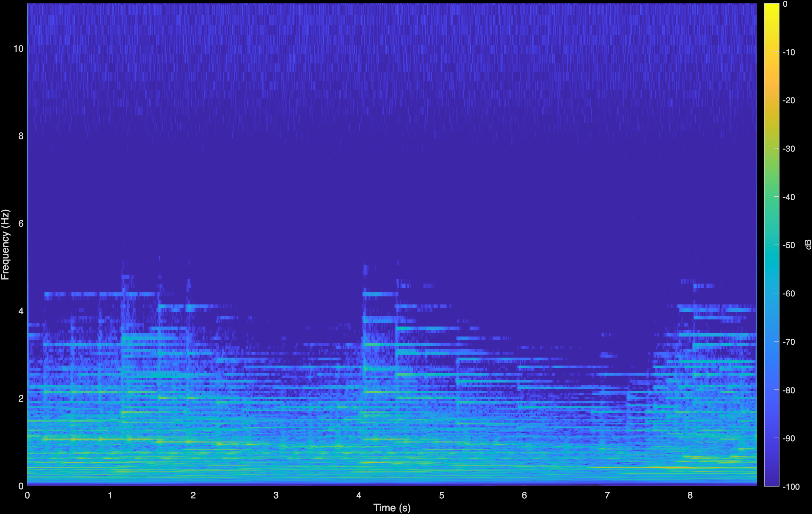Click the 10 Hz frequency tick label
This screenshot has width=812, height=514.
[19, 48]
